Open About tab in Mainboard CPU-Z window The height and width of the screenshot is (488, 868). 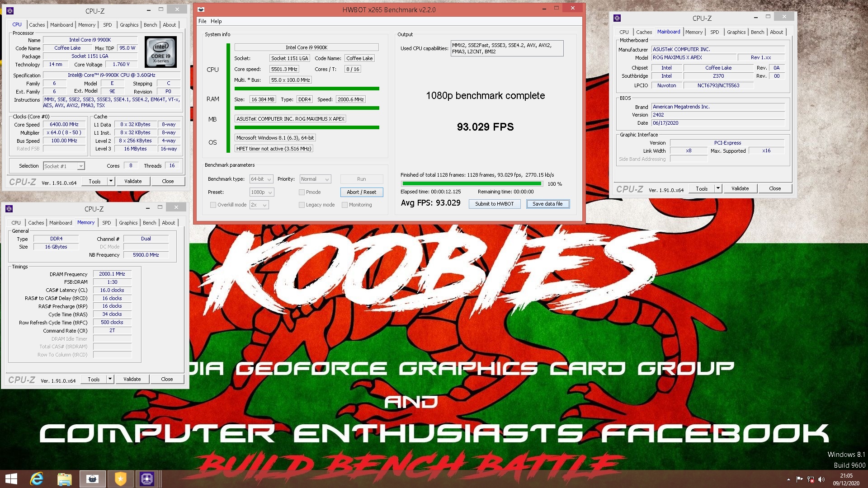tap(777, 32)
